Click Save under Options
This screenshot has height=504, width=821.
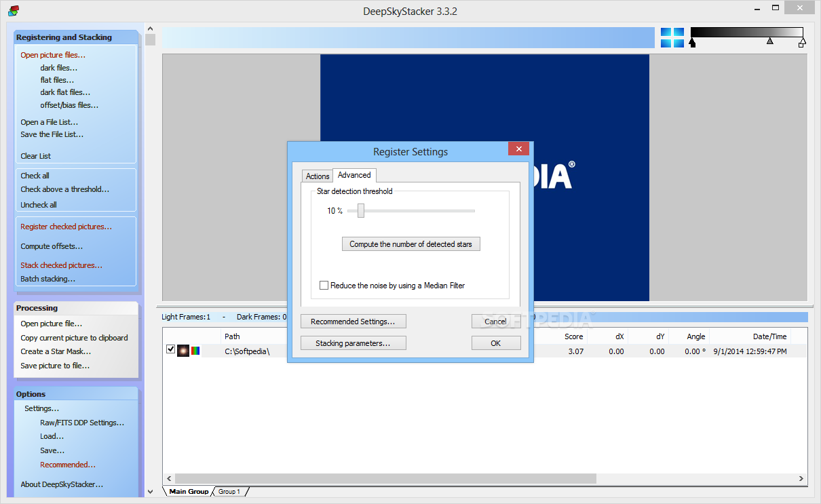click(53, 450)
